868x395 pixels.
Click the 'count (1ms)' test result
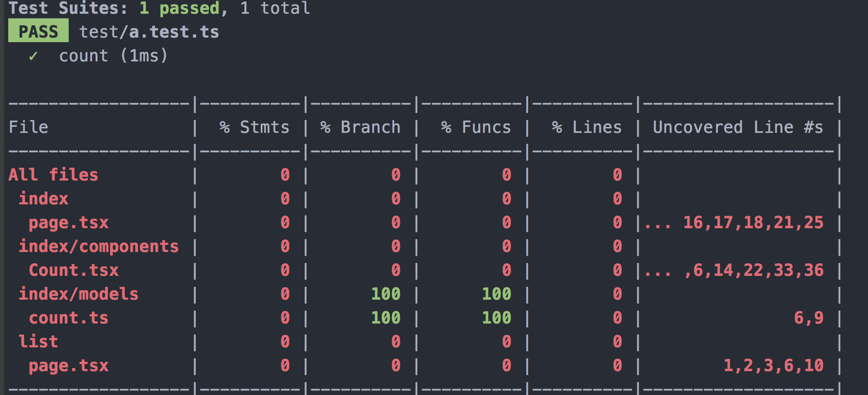(114, 56)
